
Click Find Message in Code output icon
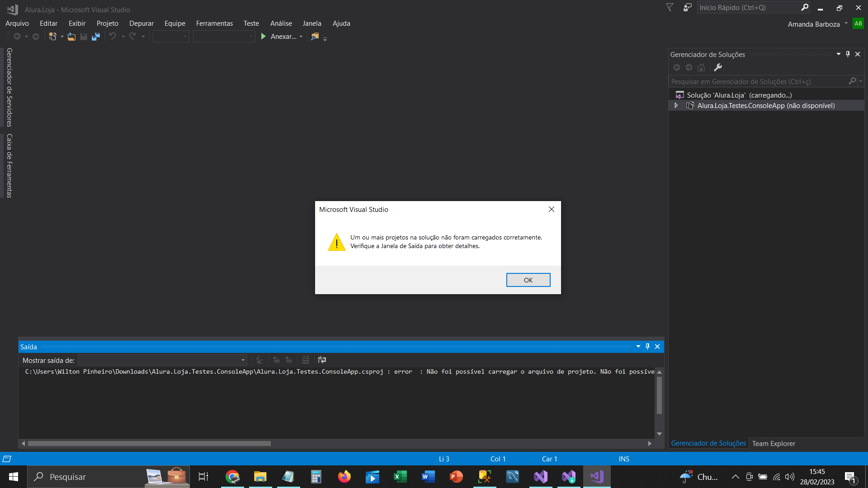259,360
